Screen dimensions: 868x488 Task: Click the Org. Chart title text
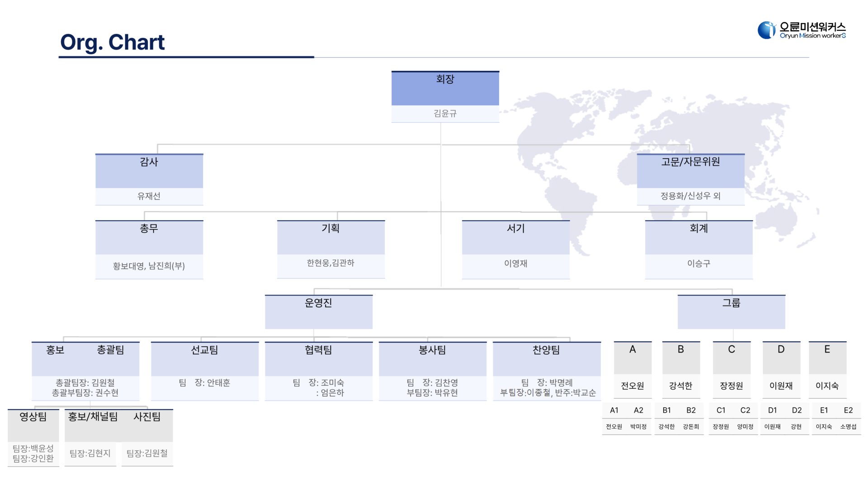point(112,42)
